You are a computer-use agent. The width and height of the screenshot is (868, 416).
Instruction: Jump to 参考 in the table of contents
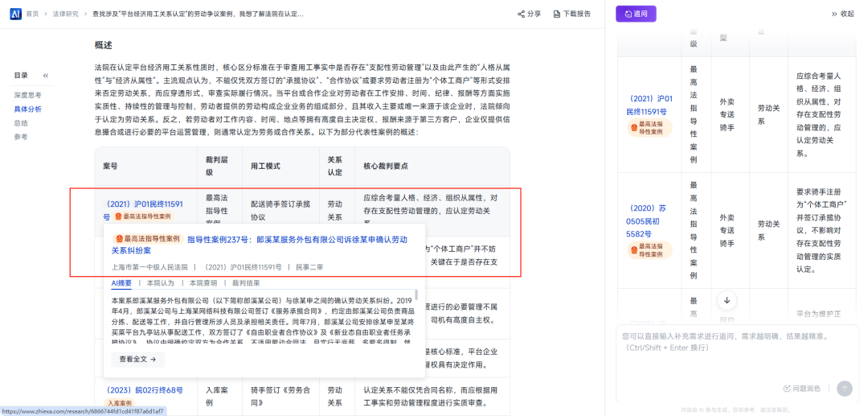[21, 137]
